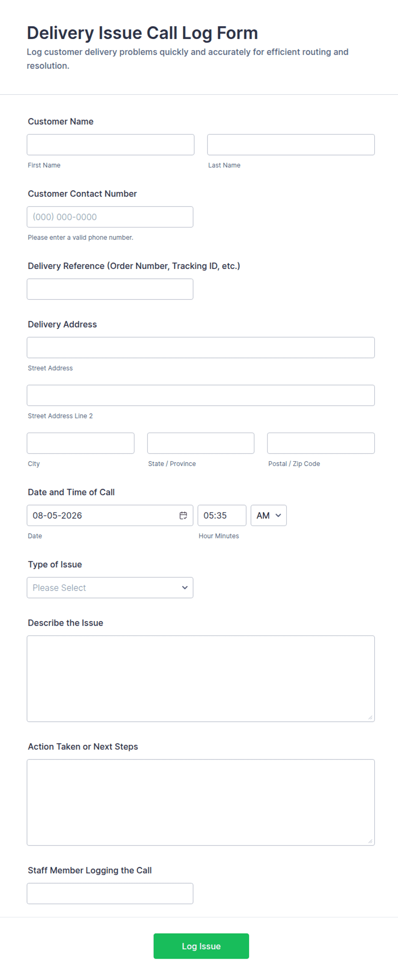Click the Hour Minutes time field
This screenshot has height=980, width=398.
coord(222,515)
